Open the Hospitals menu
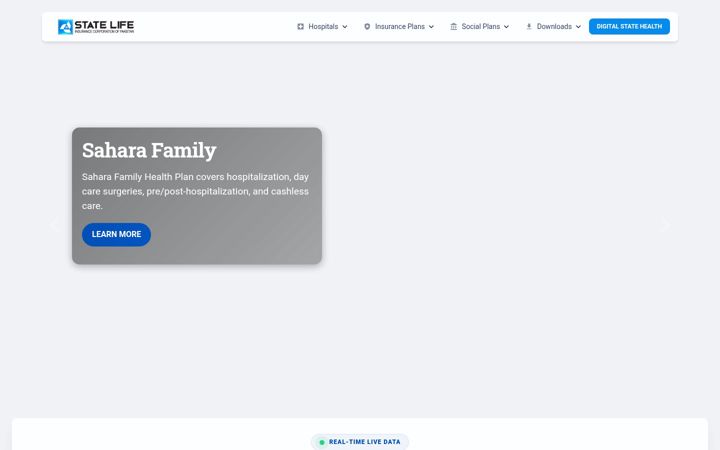The image size is (720, 450). click(322, 27)
